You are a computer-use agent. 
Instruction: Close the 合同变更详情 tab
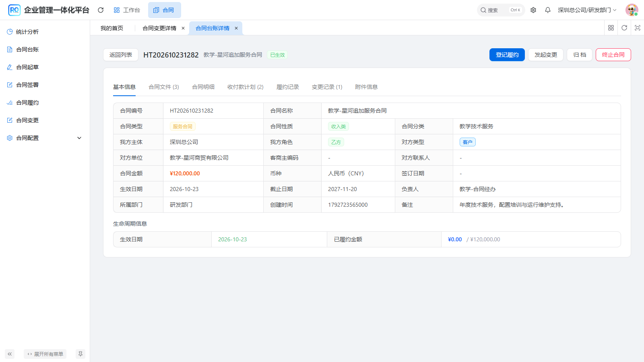point(183,28)
